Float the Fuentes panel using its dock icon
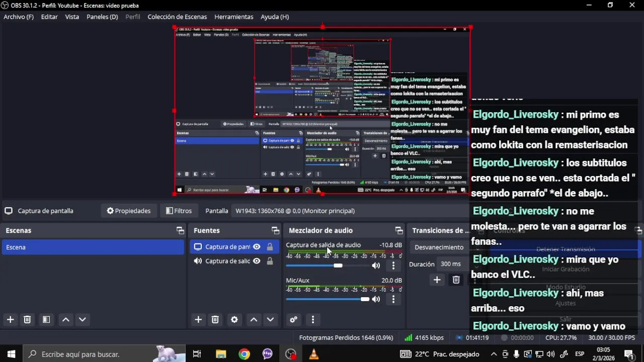The width and height of the screenshot is (644, 362). pyautogui.click(x=275, y=230)
